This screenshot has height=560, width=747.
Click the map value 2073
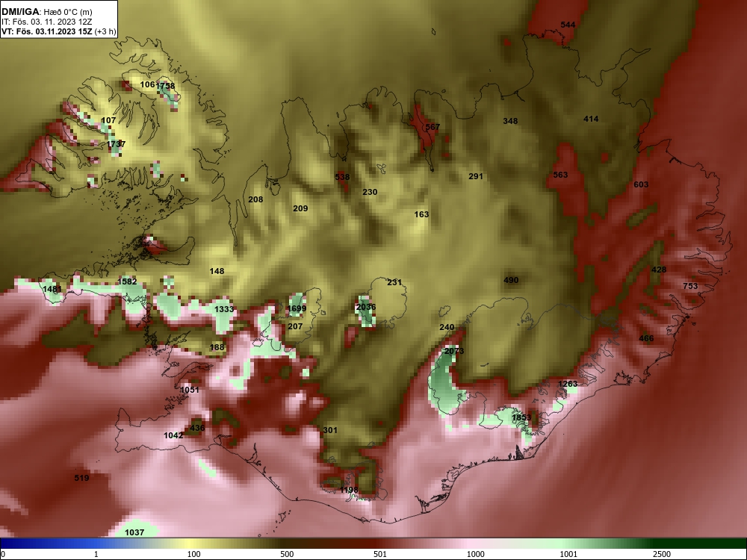(x=454, y=351)
